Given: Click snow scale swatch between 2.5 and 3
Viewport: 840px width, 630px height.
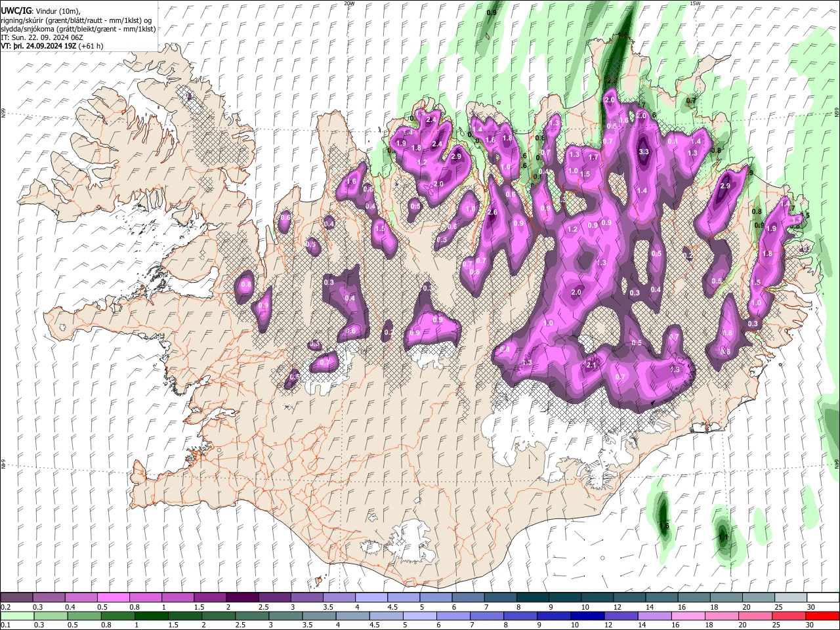Looking at the screenshot, I should point(274,597).
